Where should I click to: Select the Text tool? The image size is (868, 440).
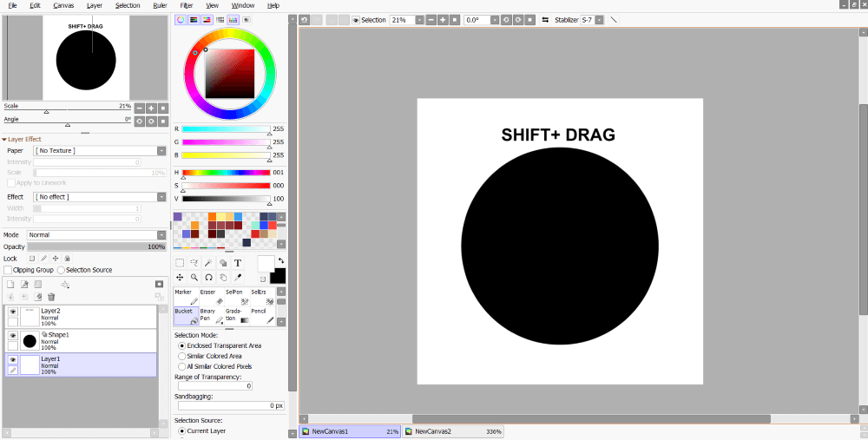click(x=238, y=263)
